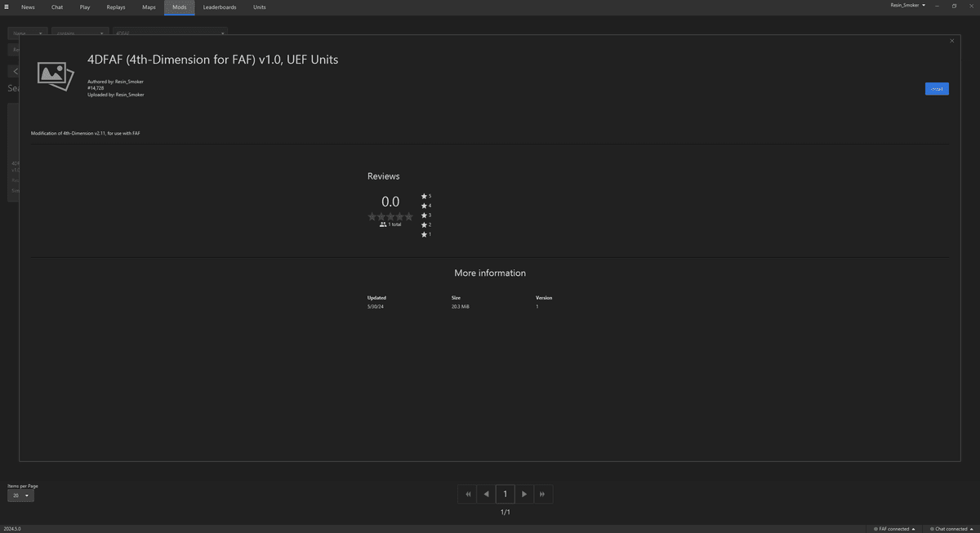Switch to the Maps tab

[x=149, y=7]
